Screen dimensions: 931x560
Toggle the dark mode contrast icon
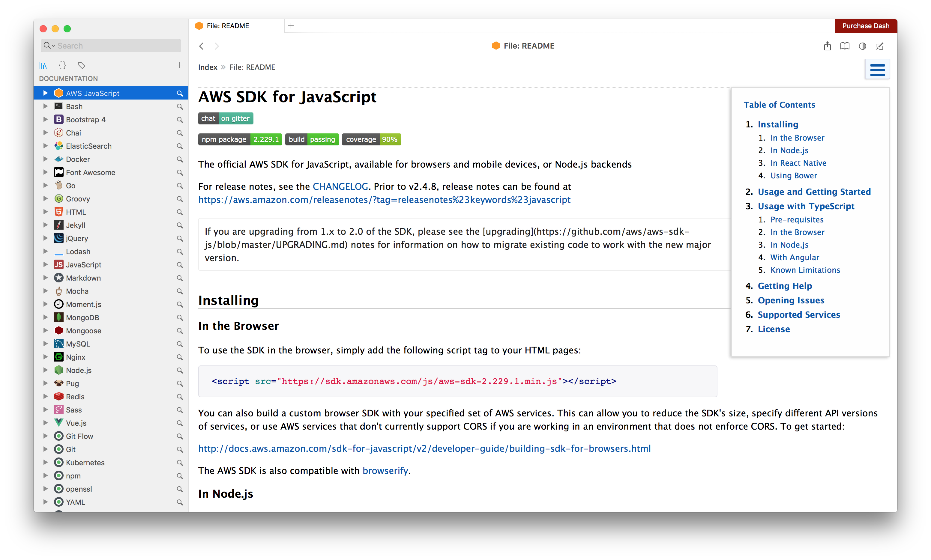tap(862, 46)
